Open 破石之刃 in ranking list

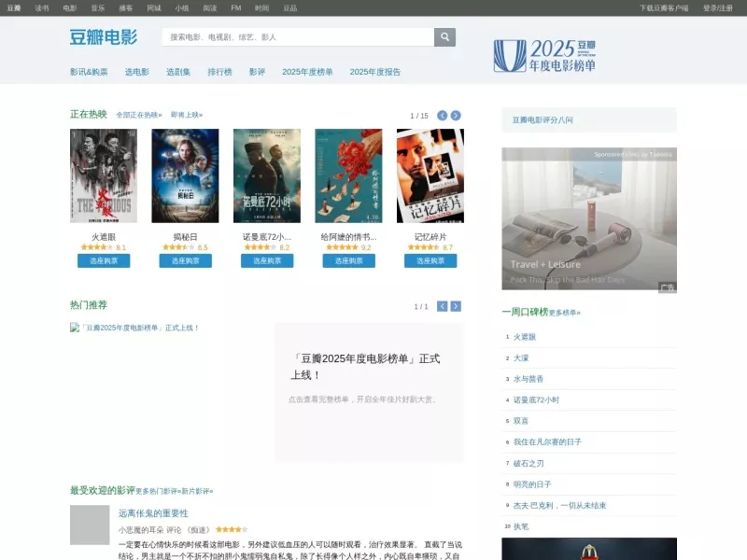[x=529, y=463]
